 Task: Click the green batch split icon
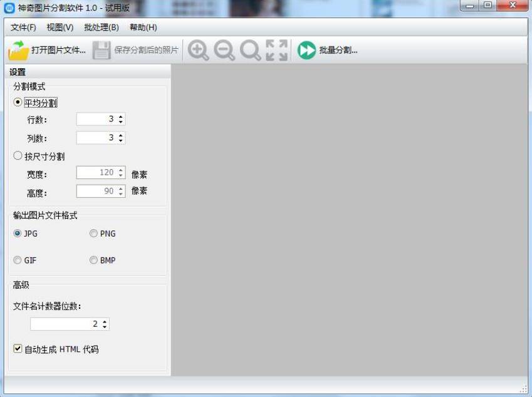click(306, 50)
